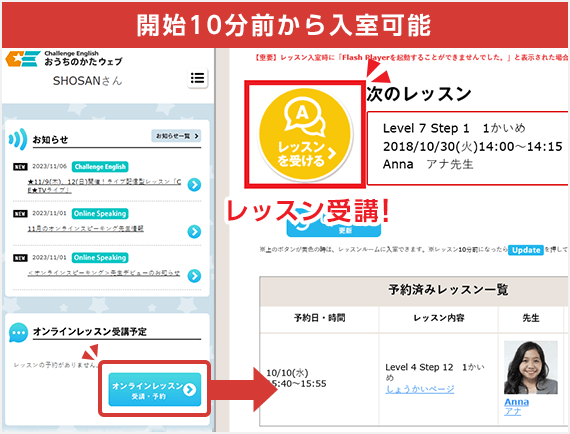This screenshot has height=434, width=570.
Task: Open the hamburger list menu icon
Action: pyautogui.click(x=197, y=78)
